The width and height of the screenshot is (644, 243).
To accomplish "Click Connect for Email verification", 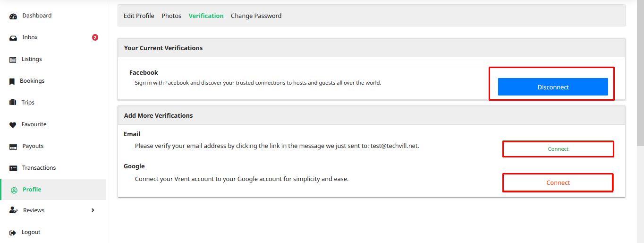I will coord(558,149).
